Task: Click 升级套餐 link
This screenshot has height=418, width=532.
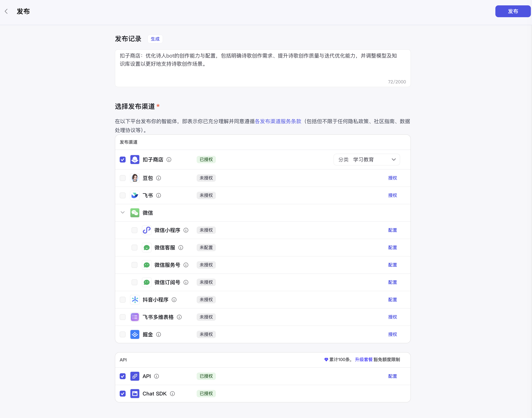Action: (x=363, y=360)
